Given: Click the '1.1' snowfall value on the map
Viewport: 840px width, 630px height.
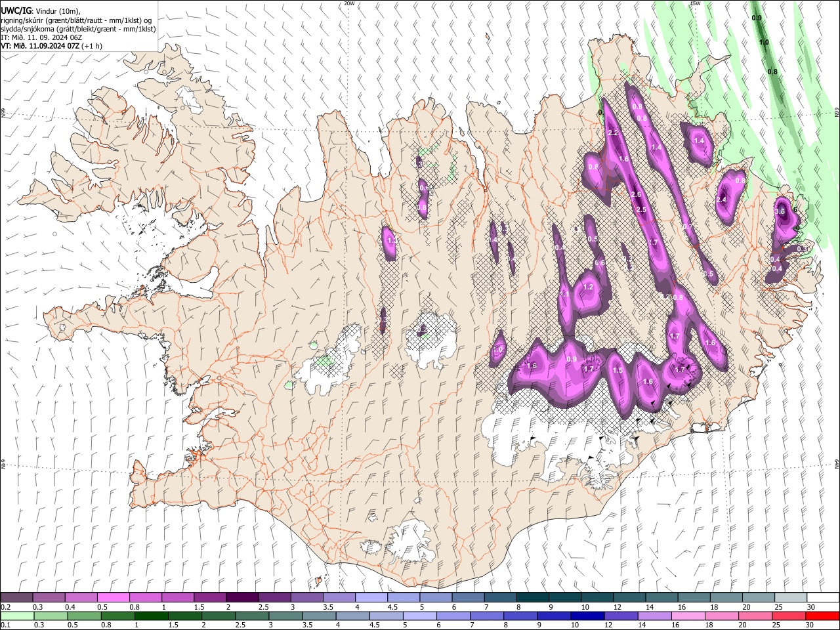Looking at the screenshot, I should click(x=564, y=294).
